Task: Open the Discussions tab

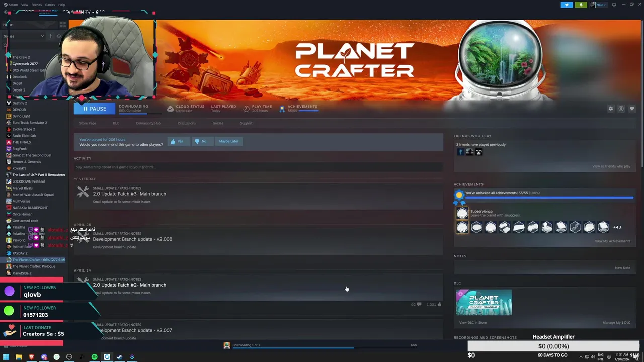Action: tap(187, 123)
